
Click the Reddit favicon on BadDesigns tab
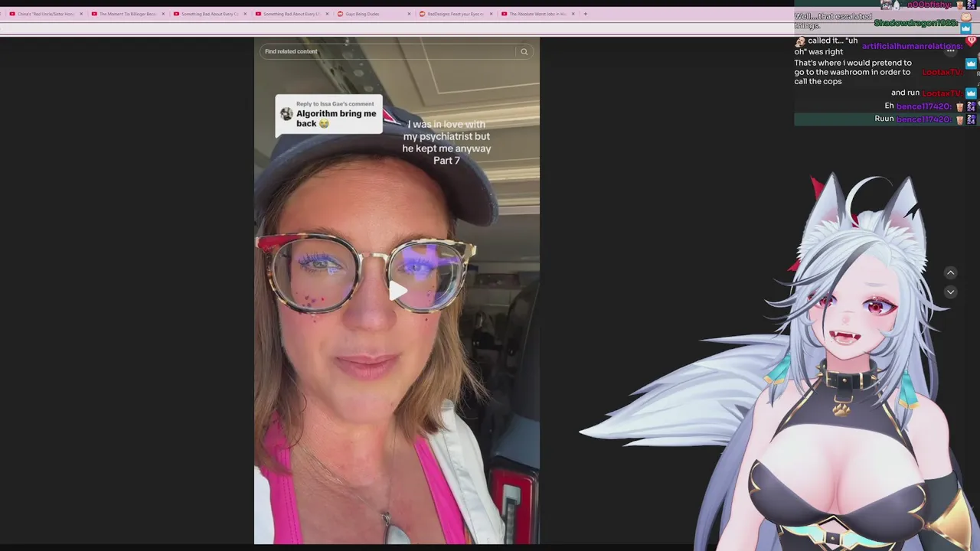tap(423, 14)
